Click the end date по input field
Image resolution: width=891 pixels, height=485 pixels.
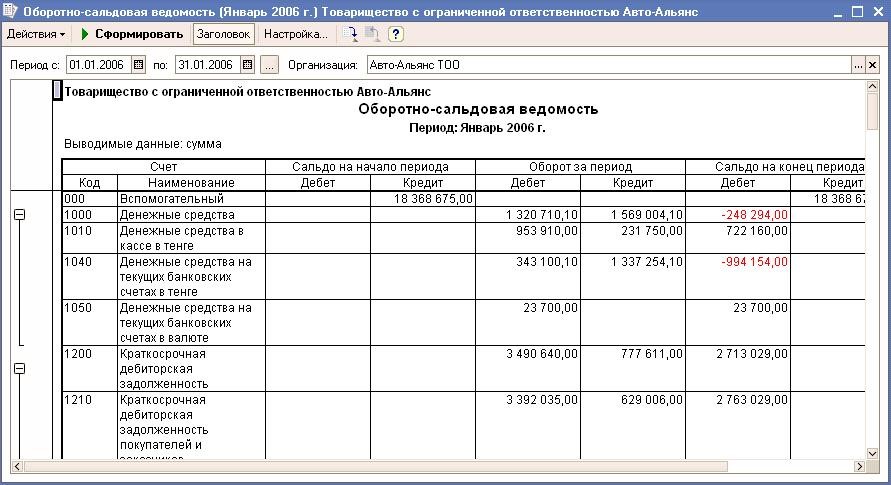[x=206, y=65]
